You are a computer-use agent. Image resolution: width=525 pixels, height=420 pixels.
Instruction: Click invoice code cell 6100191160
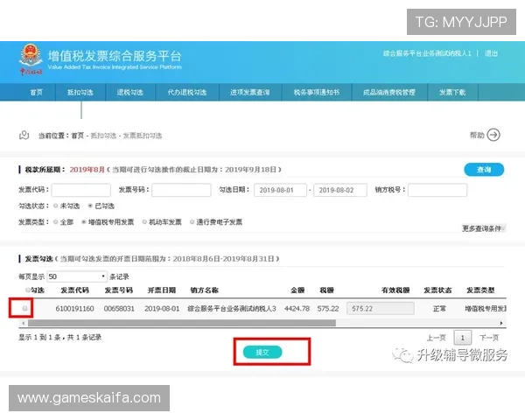coord(74,309)
